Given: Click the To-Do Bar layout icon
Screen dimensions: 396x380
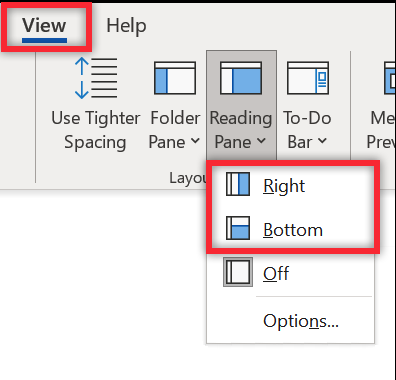Looking at the screenshot, I should 308,78.
